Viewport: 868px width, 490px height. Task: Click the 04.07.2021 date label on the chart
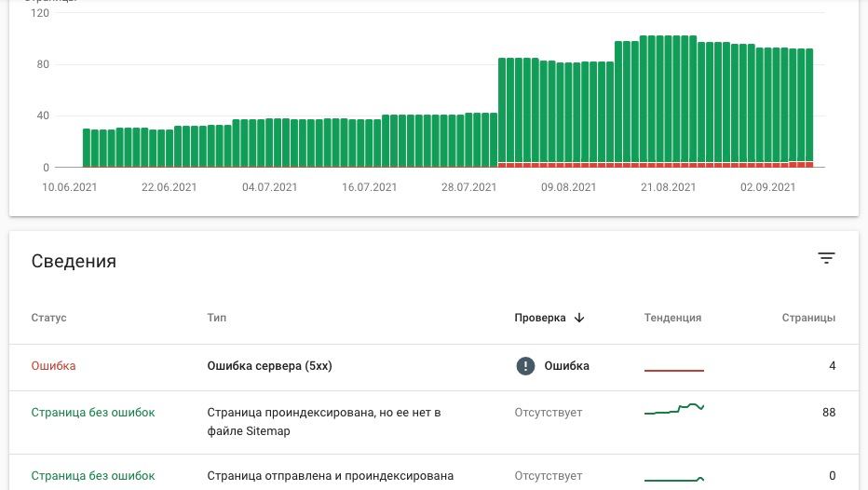point(269,187)
